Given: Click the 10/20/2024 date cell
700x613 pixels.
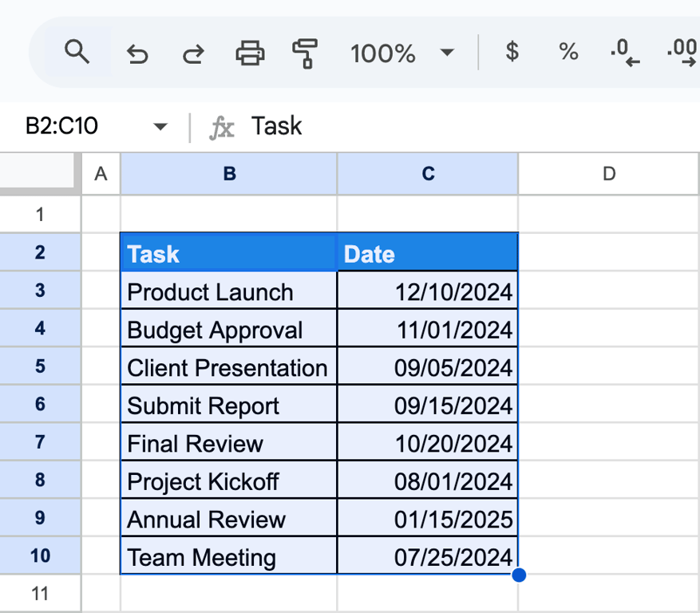Looking at the screenshot, I should [x=428, y=442].
